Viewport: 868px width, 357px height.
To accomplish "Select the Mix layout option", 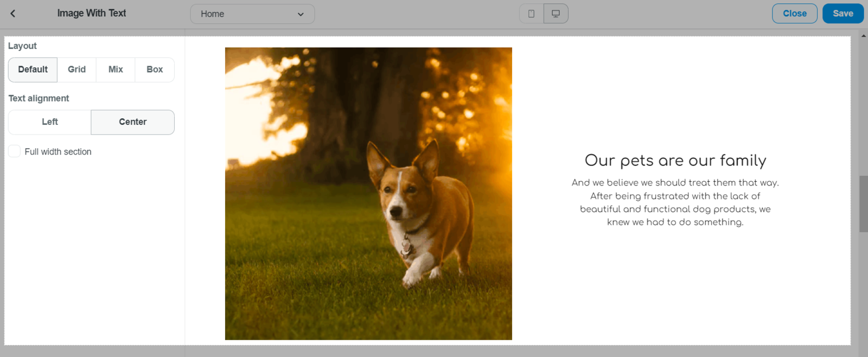I will click(x=116, y=69).
